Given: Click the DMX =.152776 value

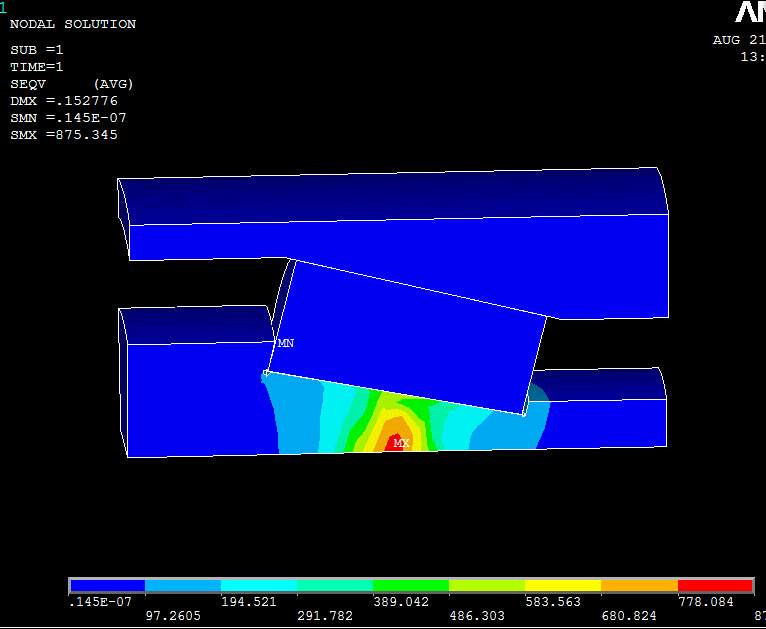Looking at the screenshot, I should pos(64,101).
